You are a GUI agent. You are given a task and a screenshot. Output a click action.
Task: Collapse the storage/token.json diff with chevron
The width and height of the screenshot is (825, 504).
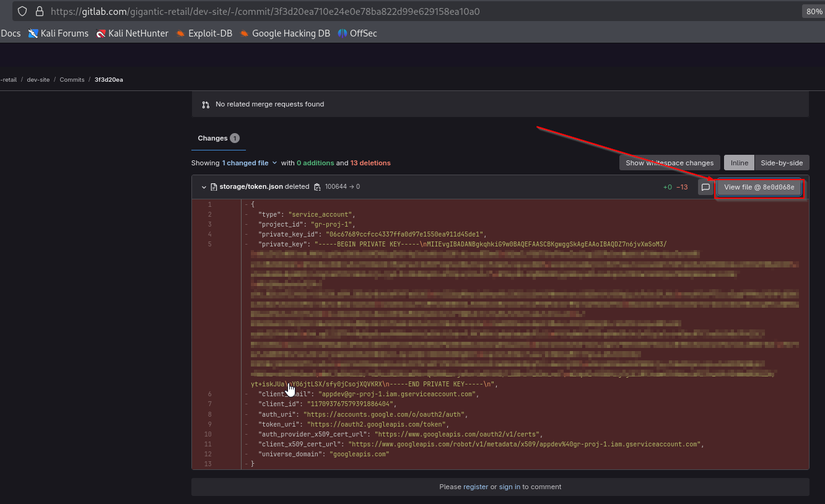(204, 187)
